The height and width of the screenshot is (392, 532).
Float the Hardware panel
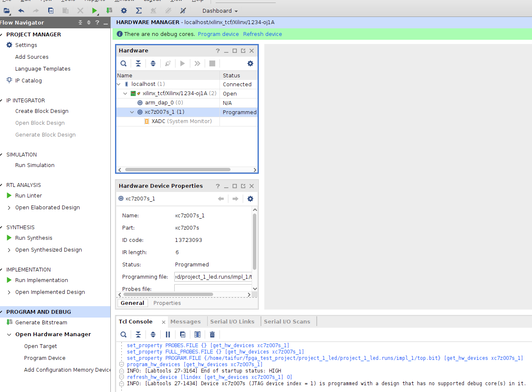click(243, 51)
